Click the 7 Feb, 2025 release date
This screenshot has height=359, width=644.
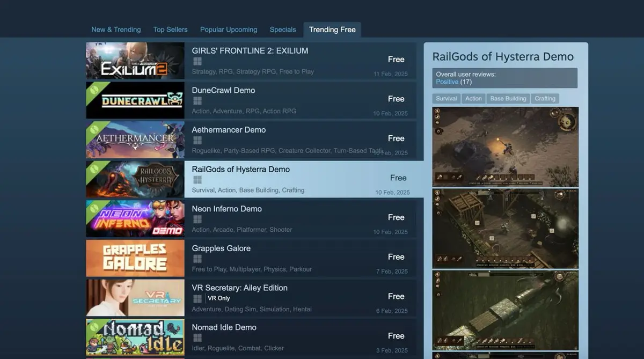coord(392,272)
